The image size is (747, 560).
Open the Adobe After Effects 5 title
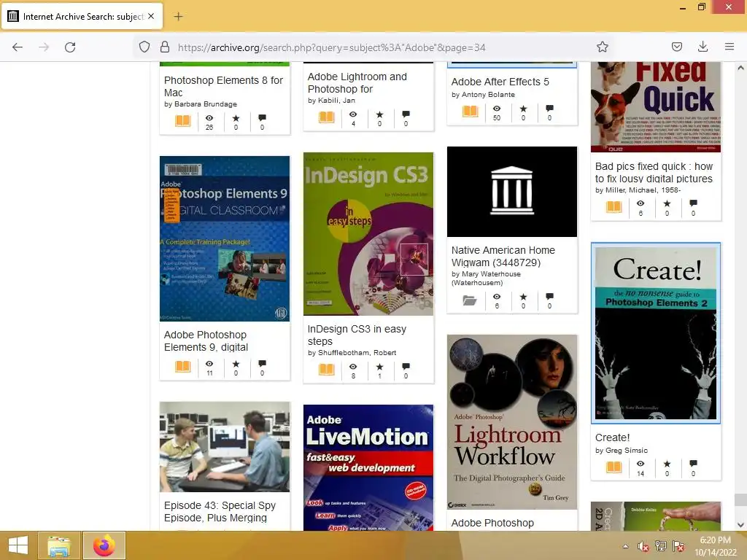click(x=500, y=82)
